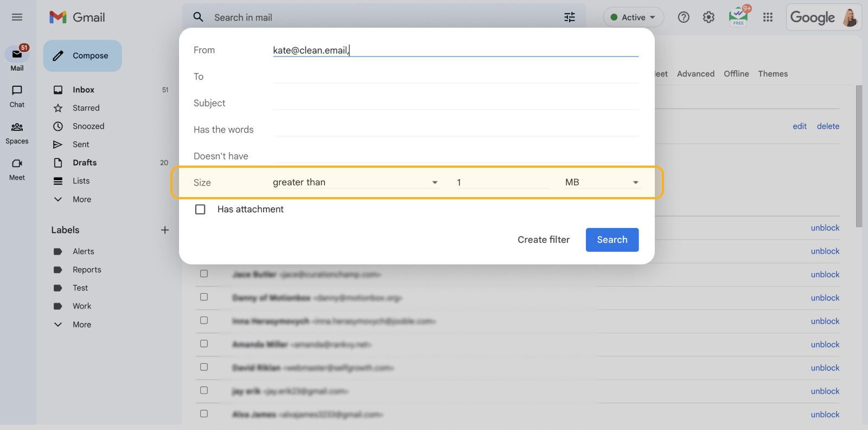Select the Jace Butler row checkbox
Screen dimensions: 868x430
(x=204, y=274)
